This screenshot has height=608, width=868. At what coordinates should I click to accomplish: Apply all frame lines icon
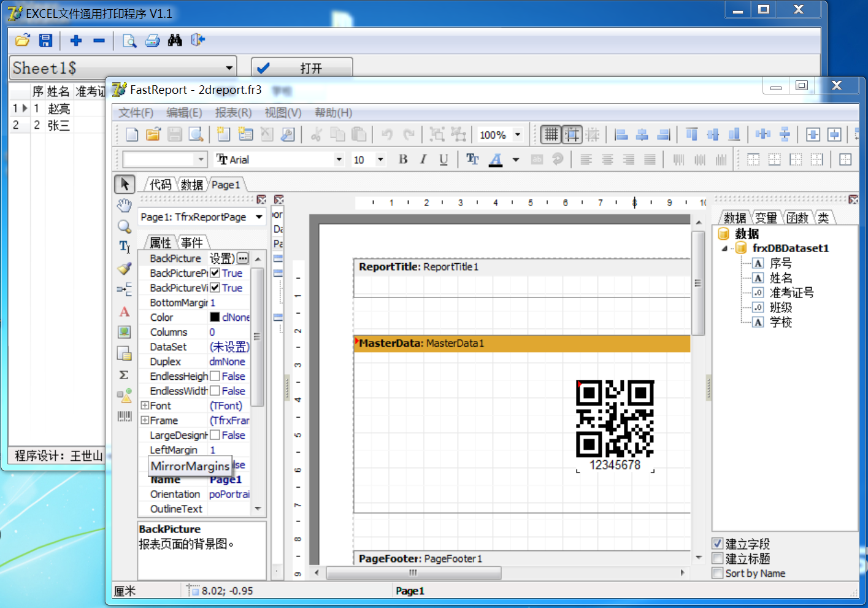[845, 160]
